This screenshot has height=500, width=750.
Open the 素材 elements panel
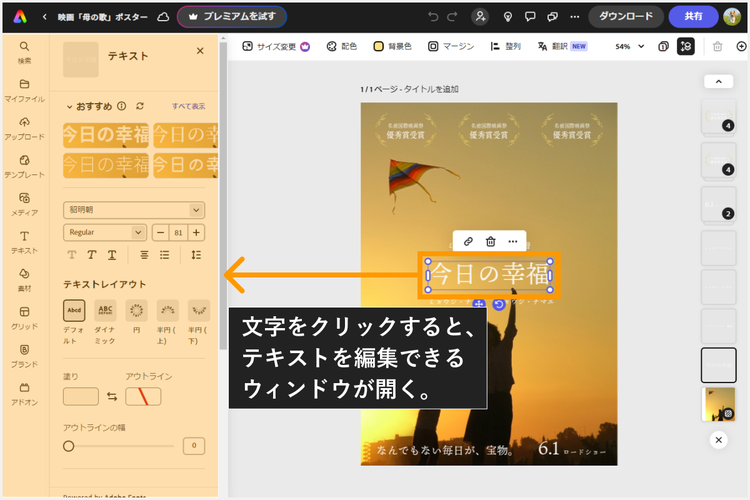[24, 280]
